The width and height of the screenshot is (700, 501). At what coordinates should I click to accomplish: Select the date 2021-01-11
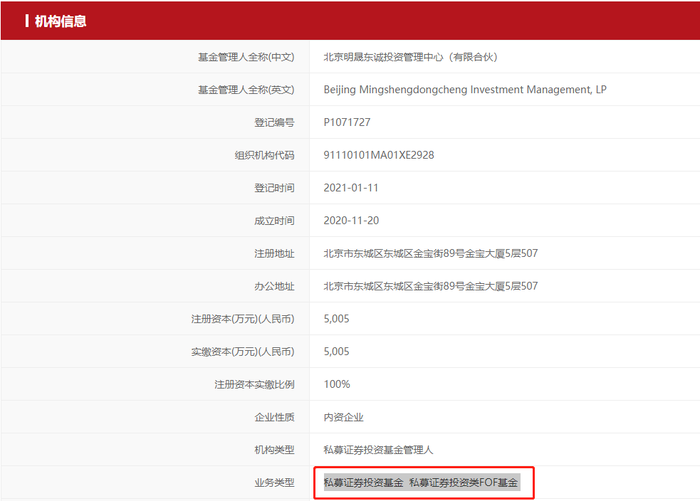[351, 188]
